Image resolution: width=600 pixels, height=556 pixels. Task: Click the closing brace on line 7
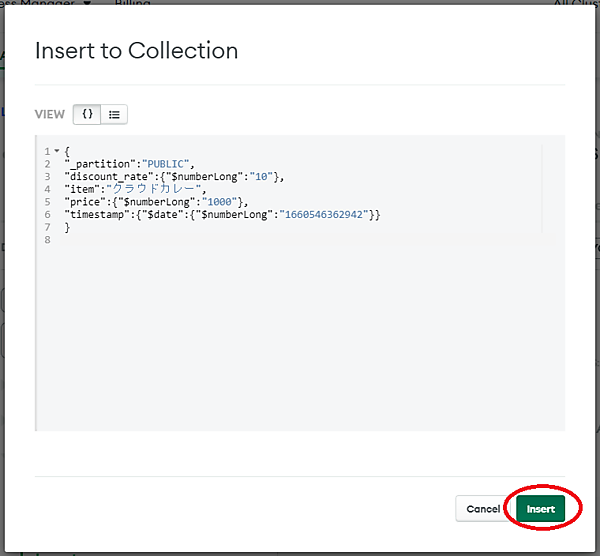click(67, 229)
